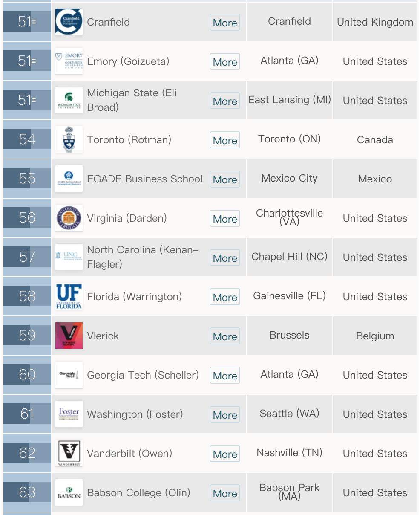Click the Virginia (Darden) school name
Screen dimensions: 420x515
127,218
